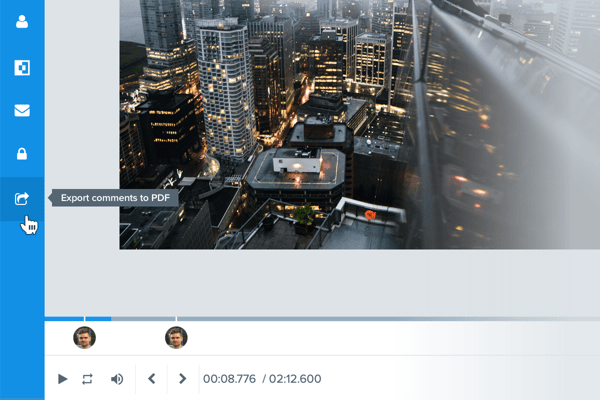Jump to previous comment with left chevron
The image size is (600, 400).
(x=152, y=379)
